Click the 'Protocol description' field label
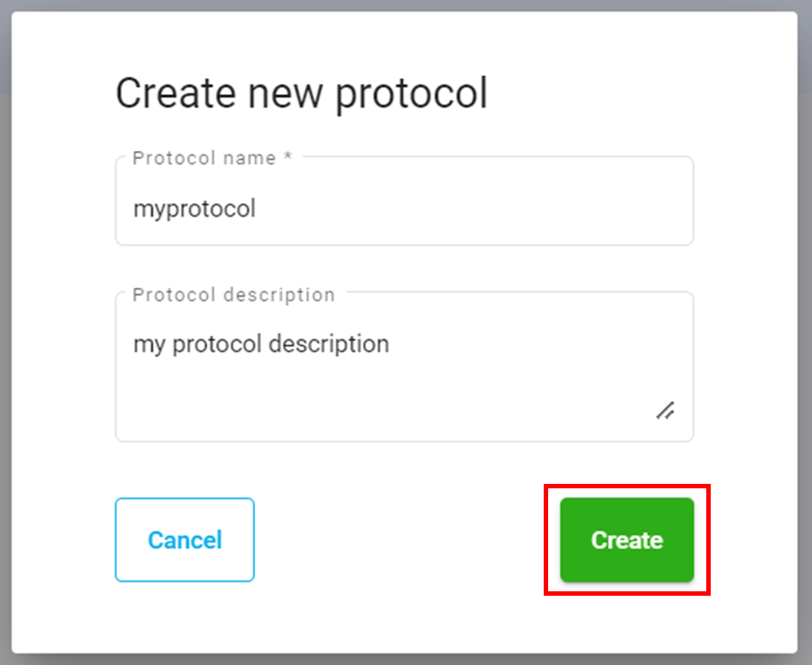The image size is (812, 665). point(233,294)
